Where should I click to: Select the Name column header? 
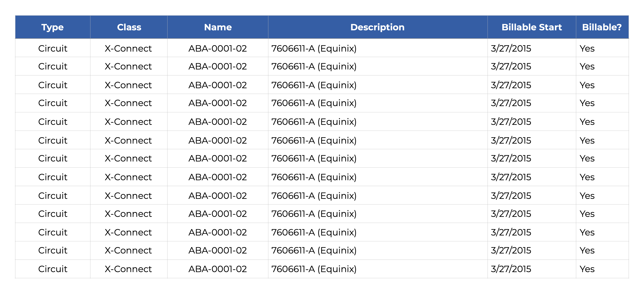pos(218,27)
